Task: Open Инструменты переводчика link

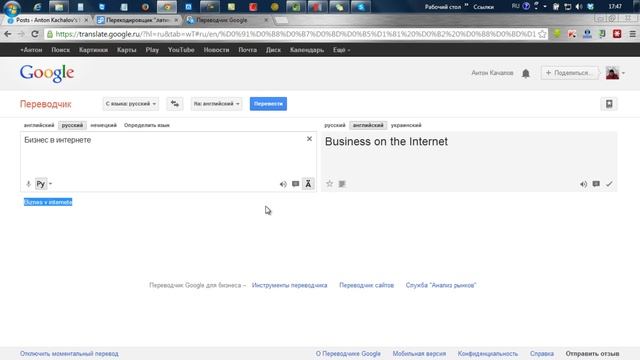Action: pos(289,285)
